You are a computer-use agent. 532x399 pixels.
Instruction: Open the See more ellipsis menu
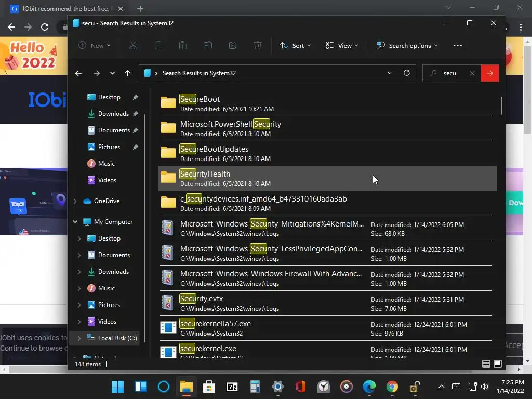tap(457, 46)
